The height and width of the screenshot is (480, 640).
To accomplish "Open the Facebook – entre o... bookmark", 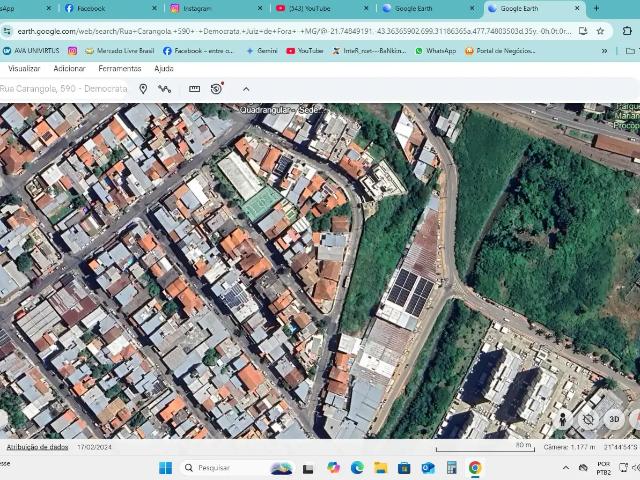I will [198, 51].
